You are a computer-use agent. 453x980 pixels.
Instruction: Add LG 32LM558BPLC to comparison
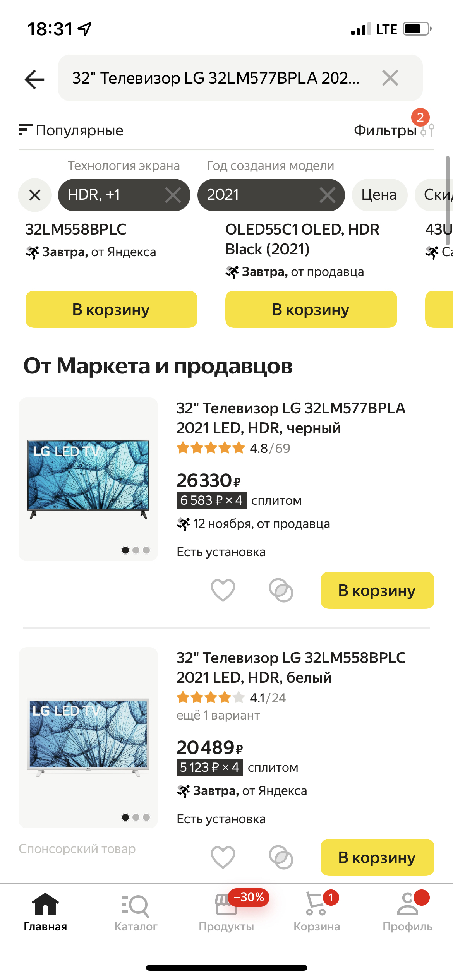tap(281, 857)
